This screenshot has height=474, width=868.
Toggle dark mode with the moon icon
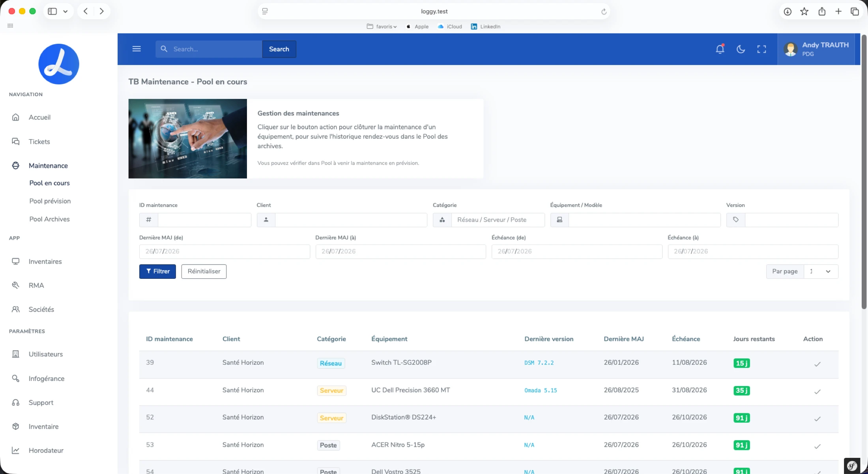(741, 49)
